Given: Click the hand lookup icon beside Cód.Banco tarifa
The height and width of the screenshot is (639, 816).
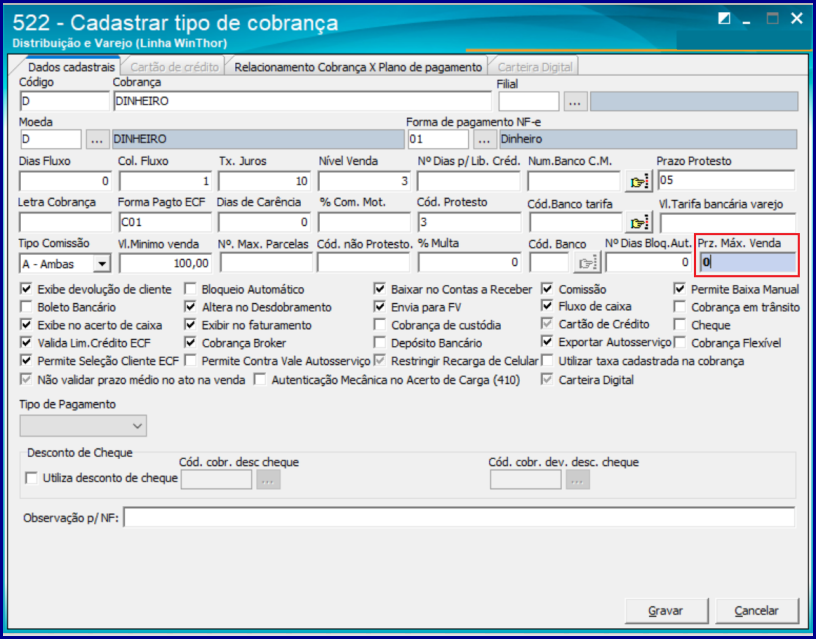Looking at the screenshot, I should pyautogui.click(x=639, y=223).
